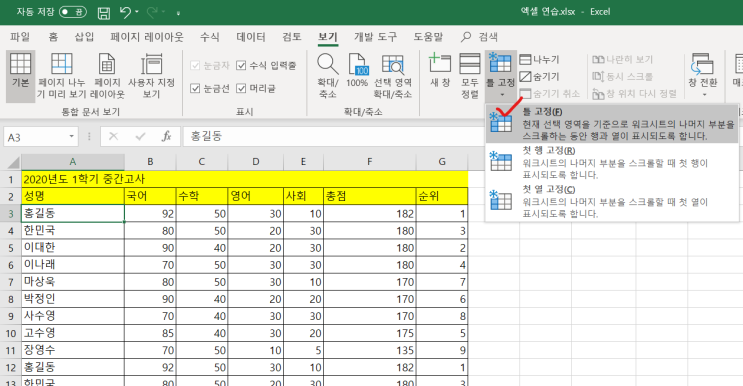Open the 개발 도구 tab
Viewport: 743px width, 386px height.
(375, 36)
